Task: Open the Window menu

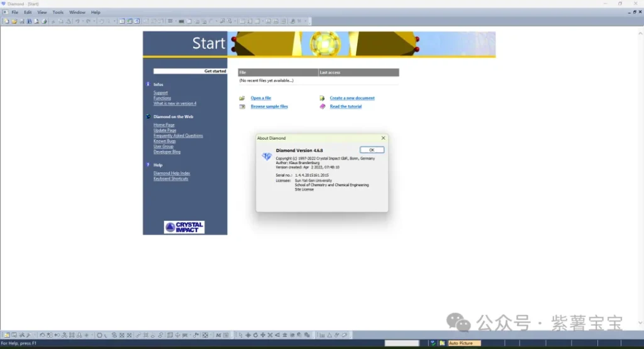Action: (77, 12)
